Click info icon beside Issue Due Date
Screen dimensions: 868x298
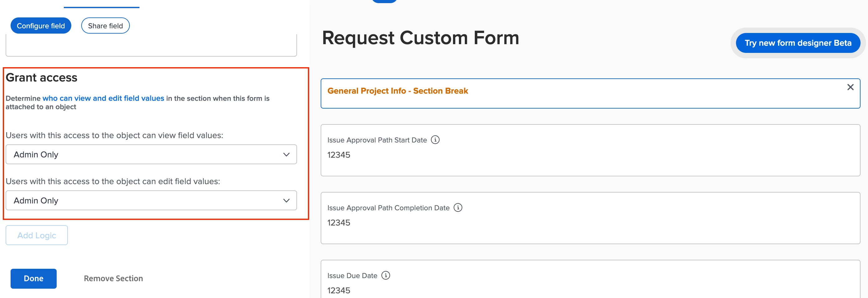coord(385,275)
